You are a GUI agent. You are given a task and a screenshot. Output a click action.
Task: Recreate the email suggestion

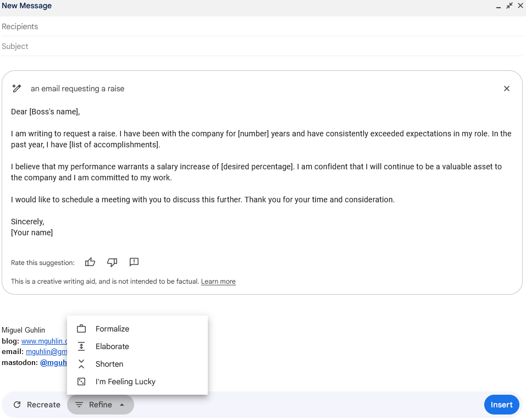pyautogui.click(x=37, y=405)
